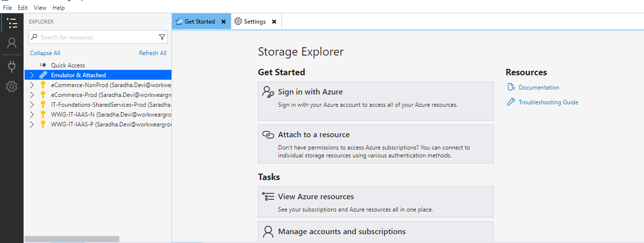This screenshot has height=243, width=644.
Task: Switch to the Settings tab
Action: coord(256,22)
